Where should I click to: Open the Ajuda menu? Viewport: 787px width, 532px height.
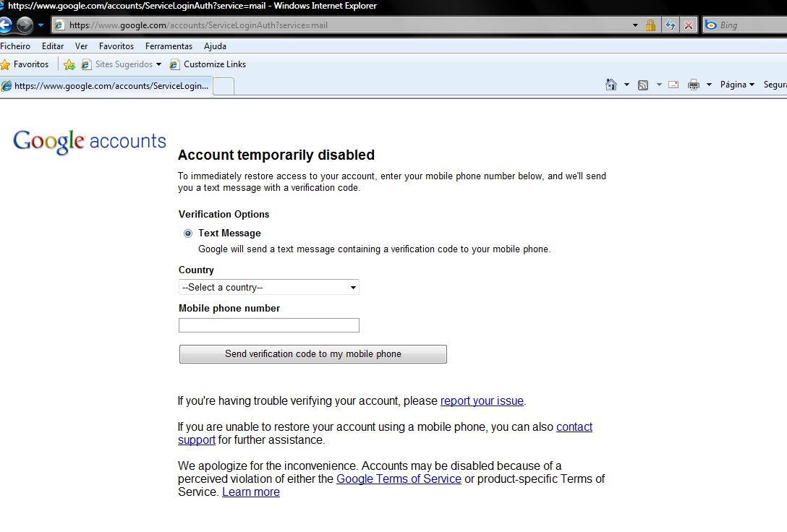tap(215, 46)
